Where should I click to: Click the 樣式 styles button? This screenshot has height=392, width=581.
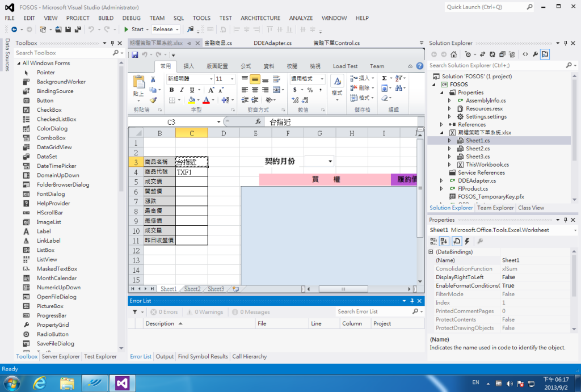click(337, 87)
